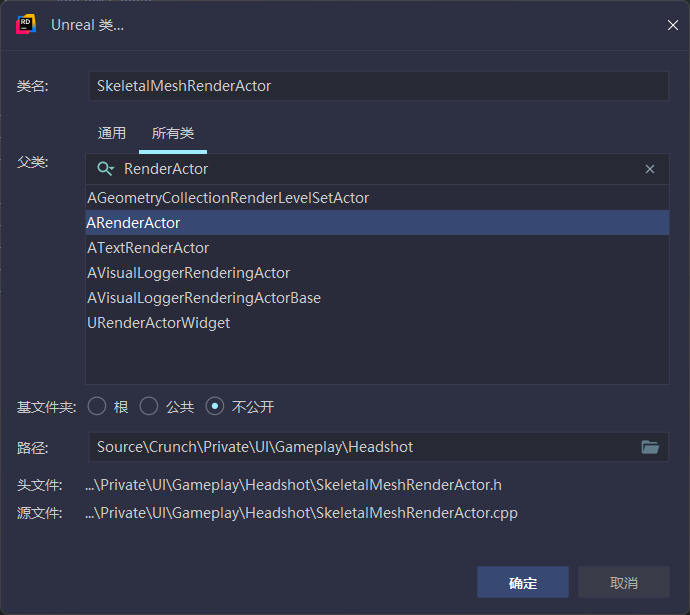Focus the 类名 input field
The height and width of the screenshot is (615, 690).
(x=379, y=86)
